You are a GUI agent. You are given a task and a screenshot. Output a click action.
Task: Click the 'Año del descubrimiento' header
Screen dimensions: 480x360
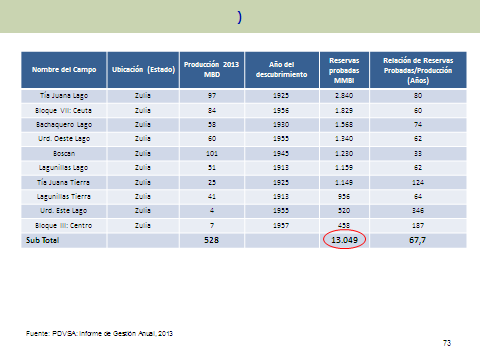282,70
